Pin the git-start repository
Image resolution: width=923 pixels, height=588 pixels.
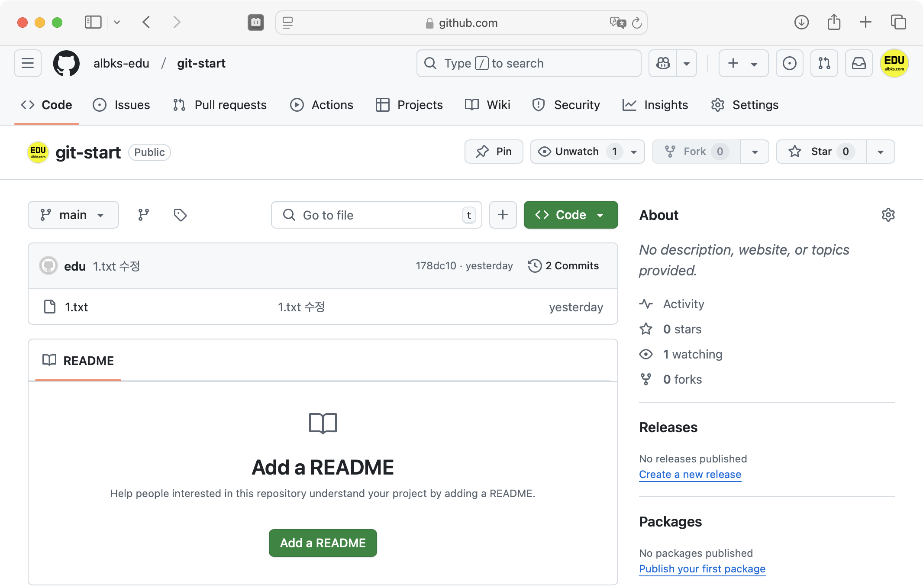494,152
